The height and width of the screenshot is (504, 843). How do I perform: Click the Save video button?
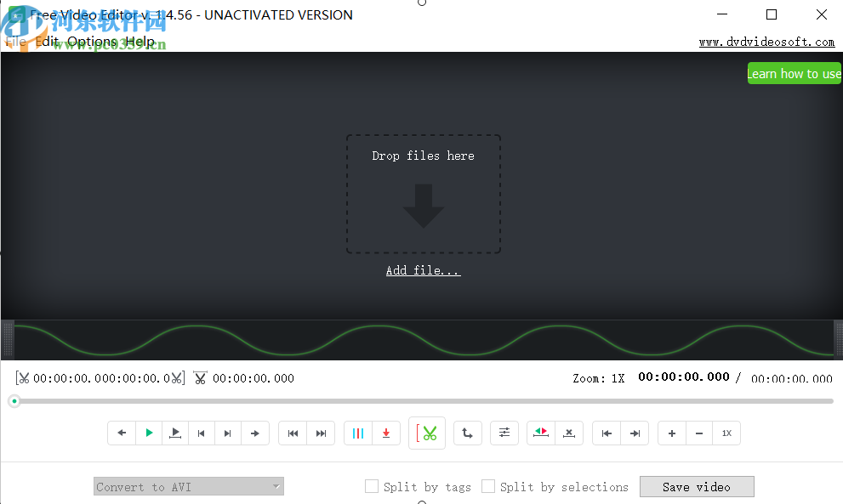coord(697,487)
